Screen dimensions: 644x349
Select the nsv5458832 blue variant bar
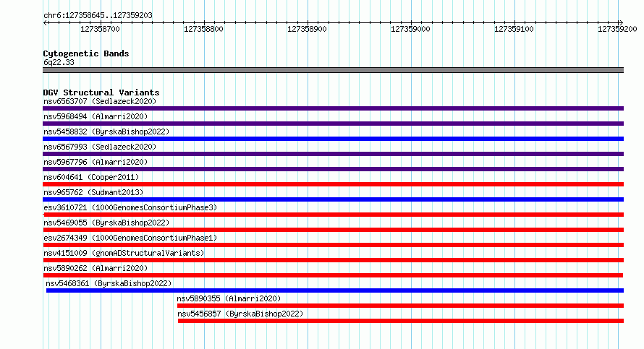pyautogui.click(x=333, y=139)
